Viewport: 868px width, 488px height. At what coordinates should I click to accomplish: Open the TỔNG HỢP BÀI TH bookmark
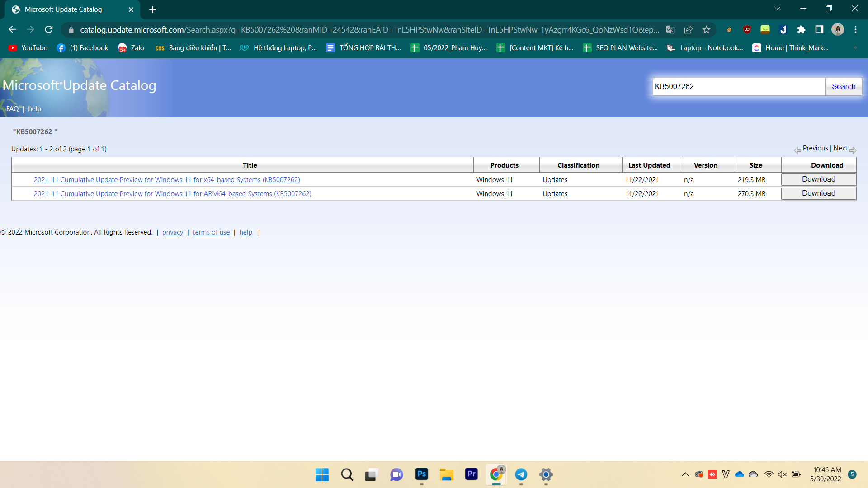coord(364,48)
